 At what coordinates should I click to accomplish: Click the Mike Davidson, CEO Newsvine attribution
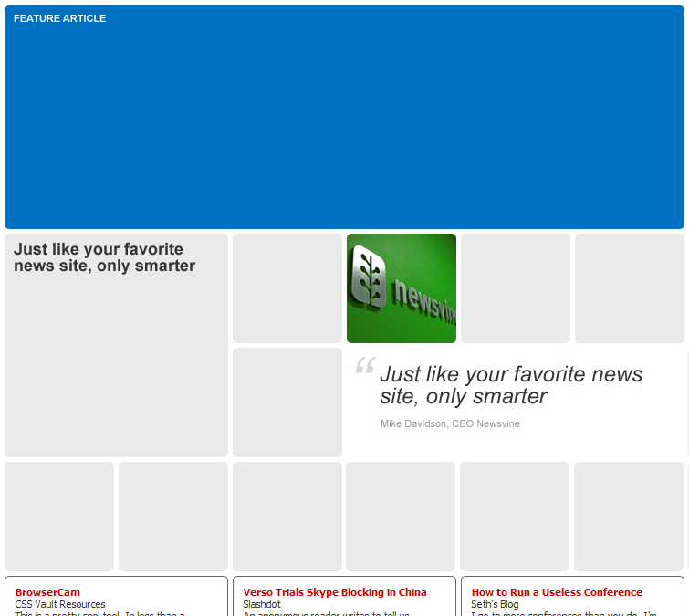click(450, 423)
